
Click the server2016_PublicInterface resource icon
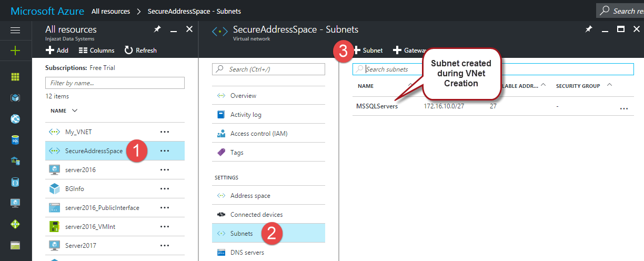(54, 207)
